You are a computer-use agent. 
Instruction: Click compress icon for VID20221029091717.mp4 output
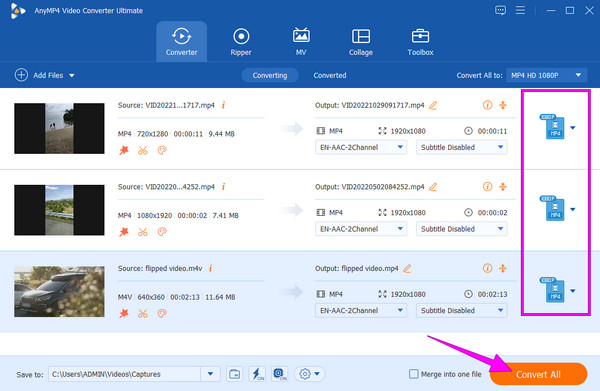click(x=503, y=105)
